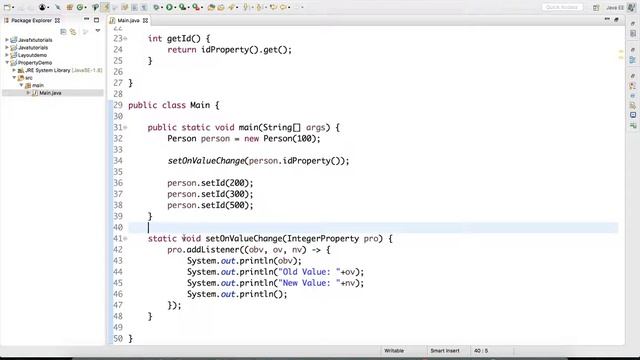Open the Outline view from right trim

(633, 60)
